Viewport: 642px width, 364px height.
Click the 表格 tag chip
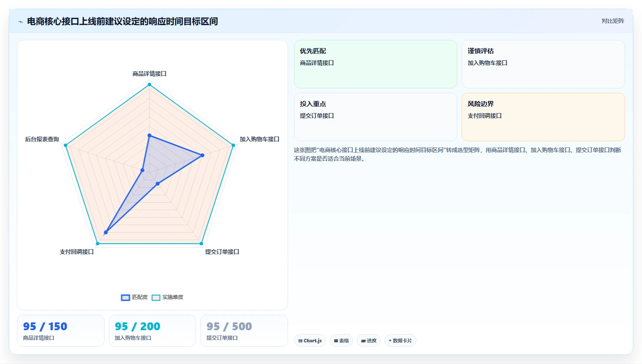pos(342,341)
